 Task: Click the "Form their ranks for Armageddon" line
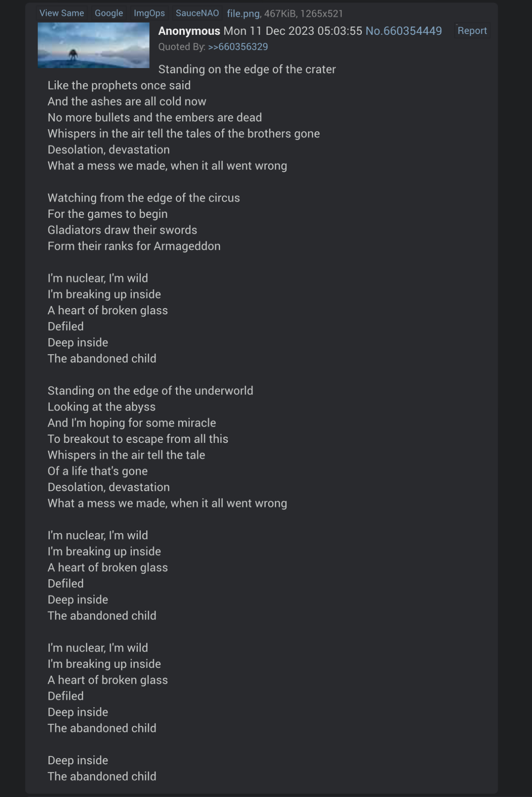coord(134,246)
